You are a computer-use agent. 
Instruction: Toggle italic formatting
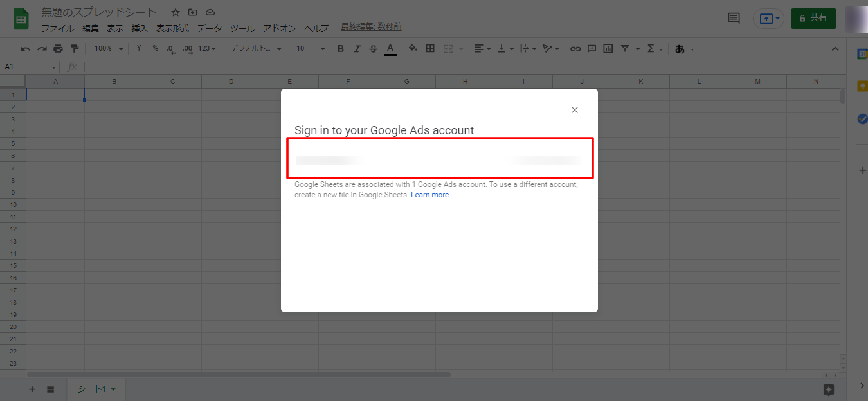357,48
